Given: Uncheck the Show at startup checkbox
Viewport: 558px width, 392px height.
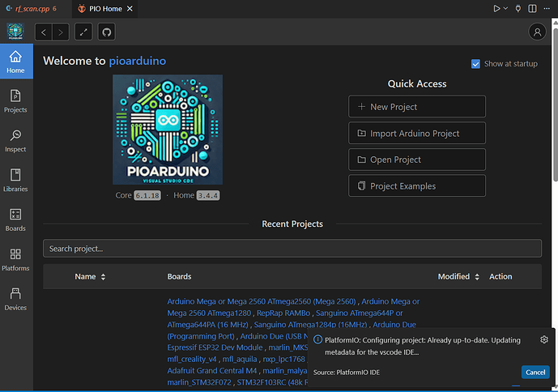Looking at the screenshot, I should pyautogui.click(x=475, y=64).
